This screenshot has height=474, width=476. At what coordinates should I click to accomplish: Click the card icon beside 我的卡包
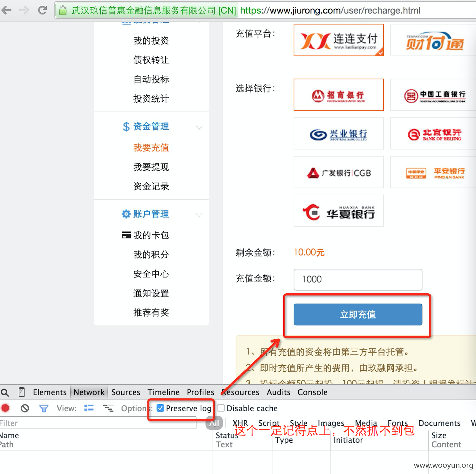pos(126,235)
